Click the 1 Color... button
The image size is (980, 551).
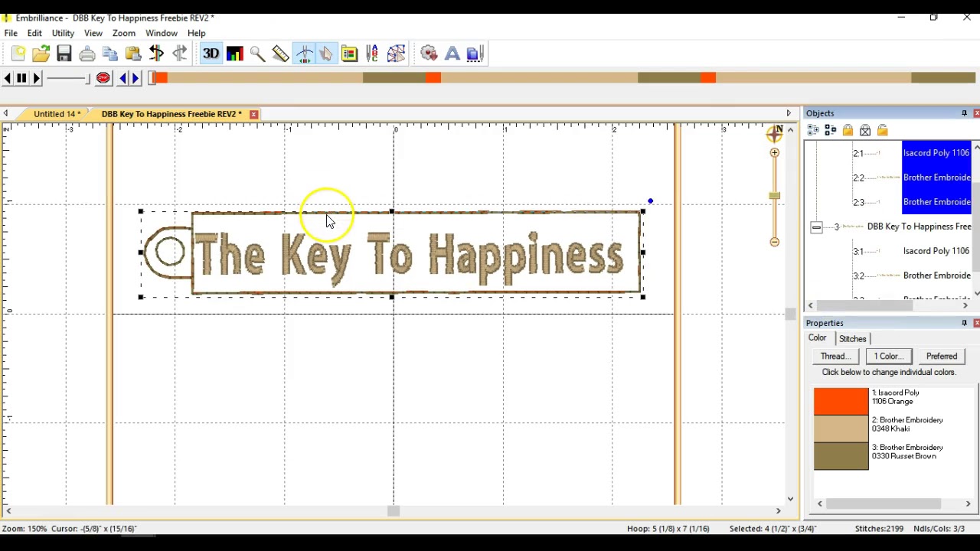coord(889,356)
